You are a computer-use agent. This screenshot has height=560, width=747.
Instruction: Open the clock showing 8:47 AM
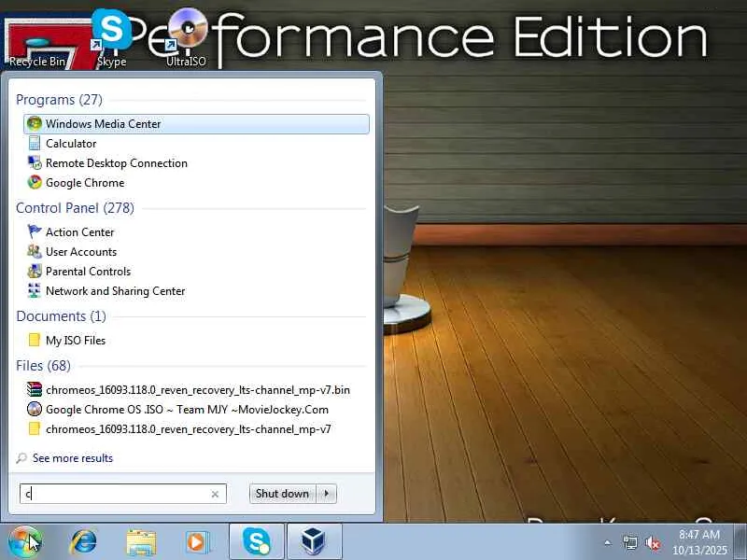coord(698,534)
